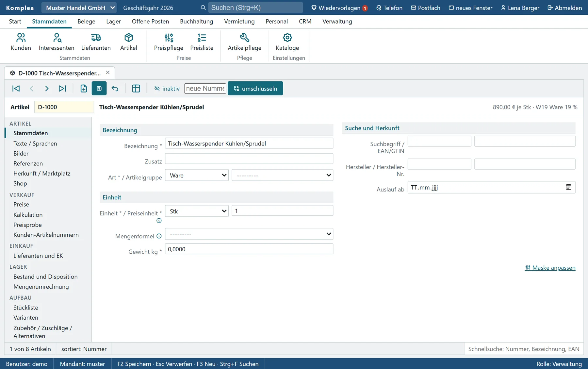The height and width of the screenshot is (369, 588).
Task: Open Bestand und Disposition section
Action: (x=45, y=277)
